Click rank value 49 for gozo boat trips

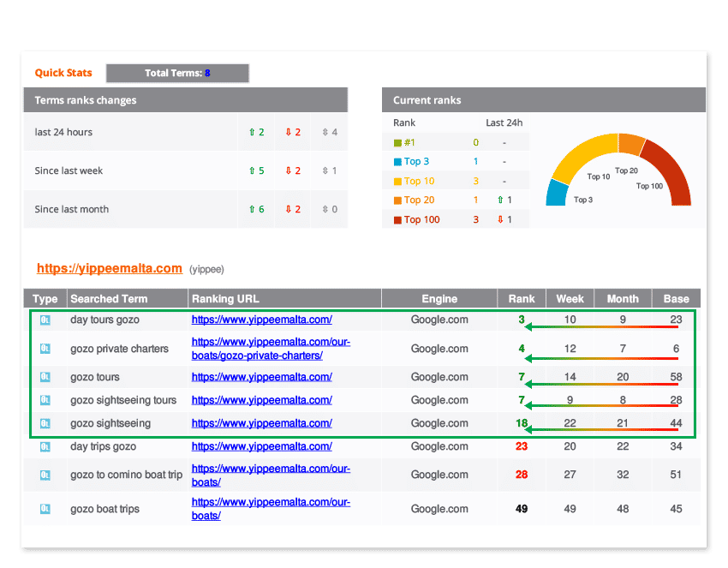(522, 509)
